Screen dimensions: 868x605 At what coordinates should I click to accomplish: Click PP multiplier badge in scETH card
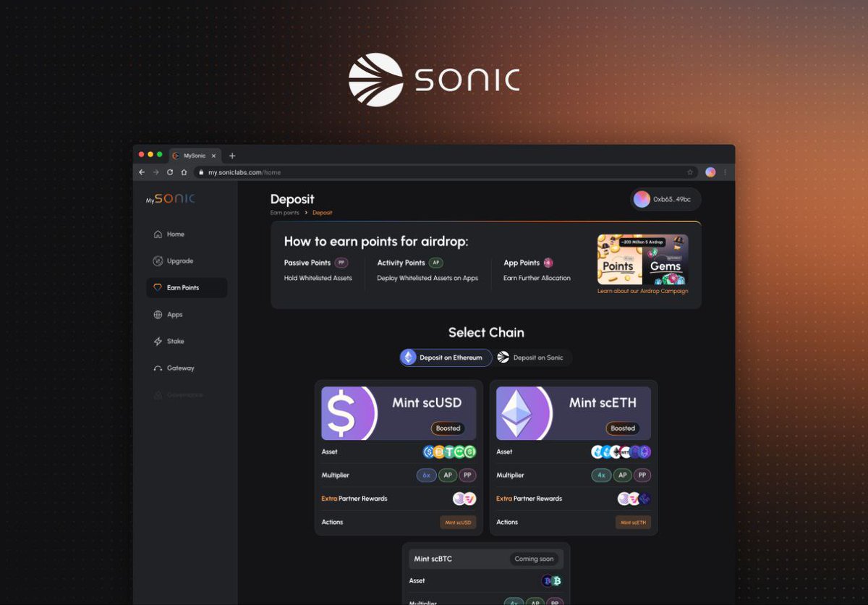coord(642,475)
